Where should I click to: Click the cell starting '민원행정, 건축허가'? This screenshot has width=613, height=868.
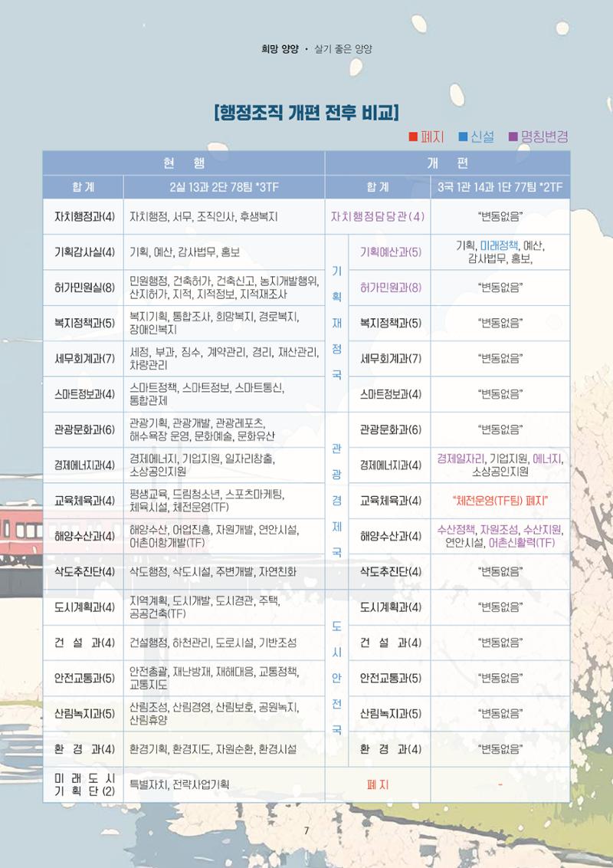coord(224,288)
